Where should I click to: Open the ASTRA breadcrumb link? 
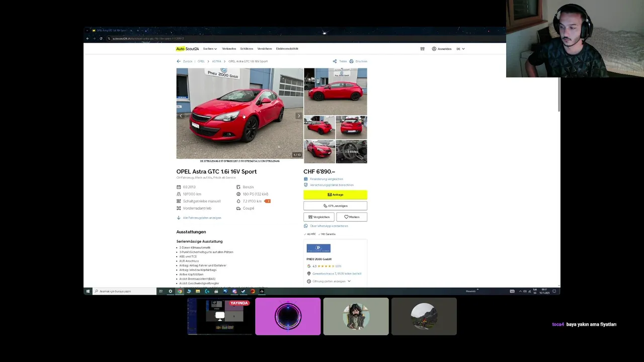(216, 61)
